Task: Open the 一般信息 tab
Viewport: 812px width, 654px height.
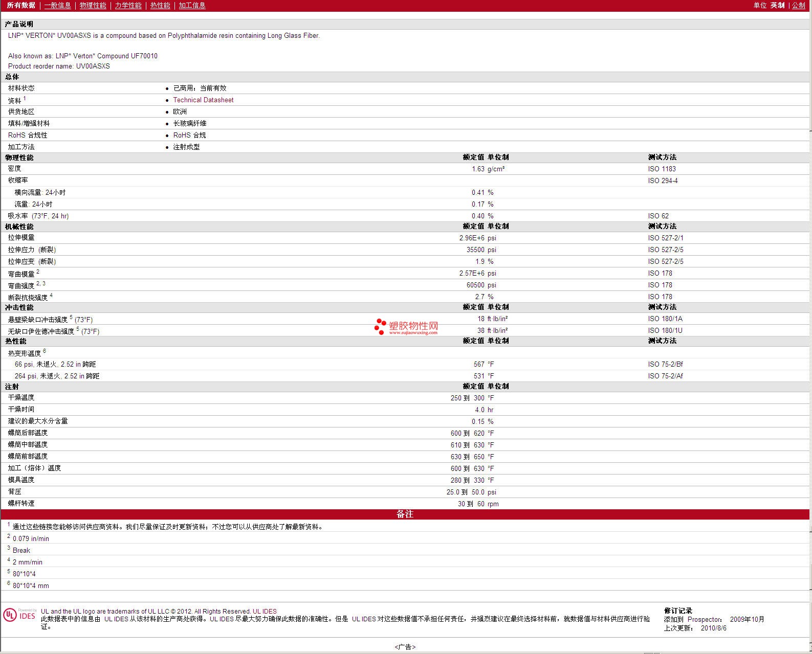Action: [x=57, y=5]
